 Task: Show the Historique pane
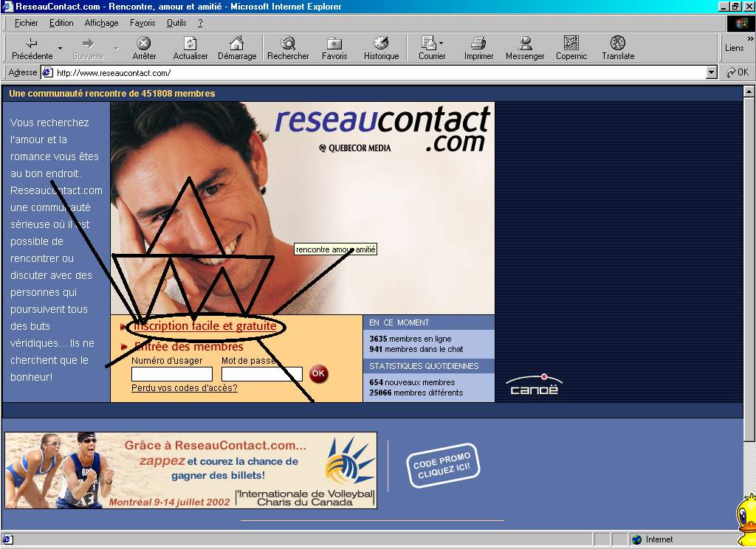(x=382, y=48)
